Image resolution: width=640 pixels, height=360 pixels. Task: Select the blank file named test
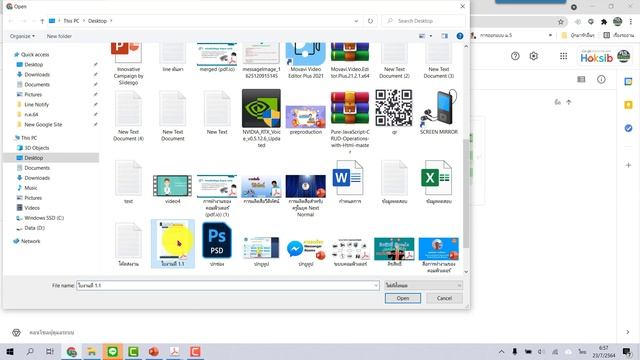pyautogui.click(x=128, y=178)
